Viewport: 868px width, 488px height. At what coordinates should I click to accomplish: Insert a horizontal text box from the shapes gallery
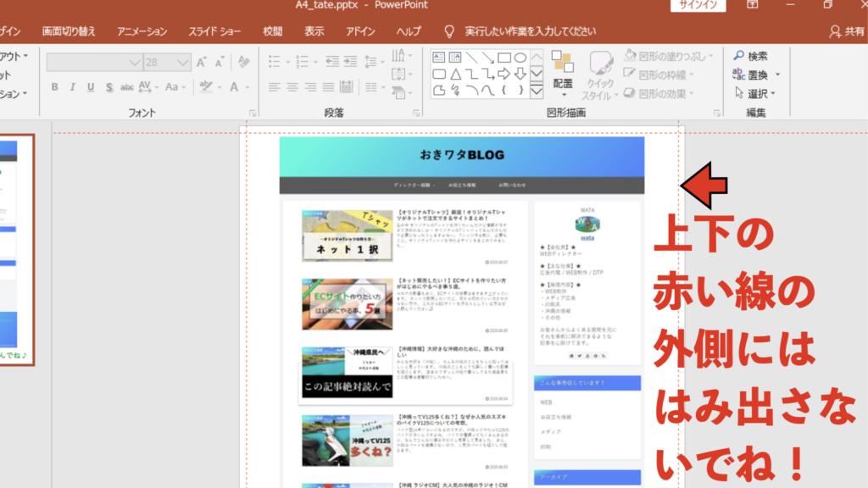click(440, 58)
